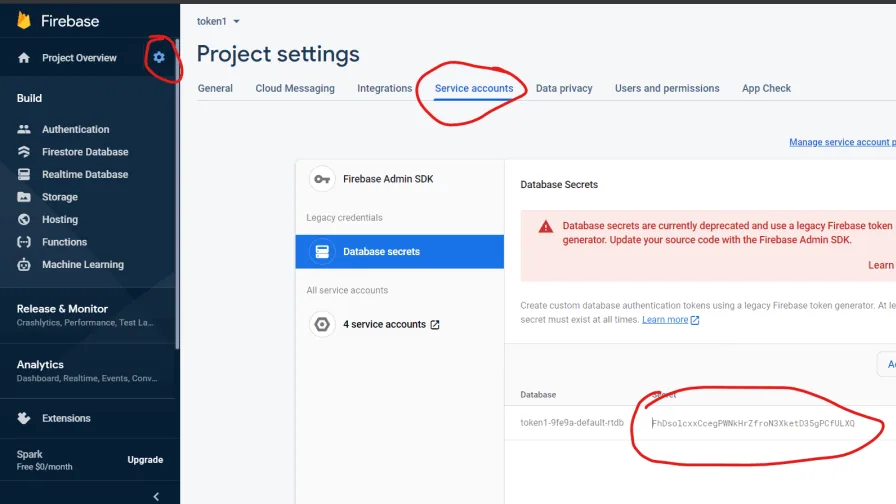Screen dimensions: 896x504
Task: Click the Database secrets storage icon
Action: [x=322, y=251]
